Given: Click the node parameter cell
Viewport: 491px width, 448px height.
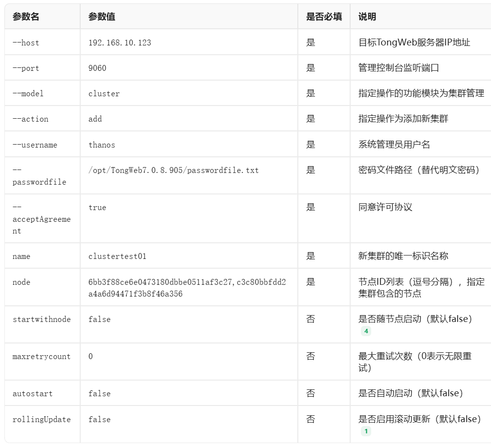Looking at the screenshot, I should coord(22,282).
